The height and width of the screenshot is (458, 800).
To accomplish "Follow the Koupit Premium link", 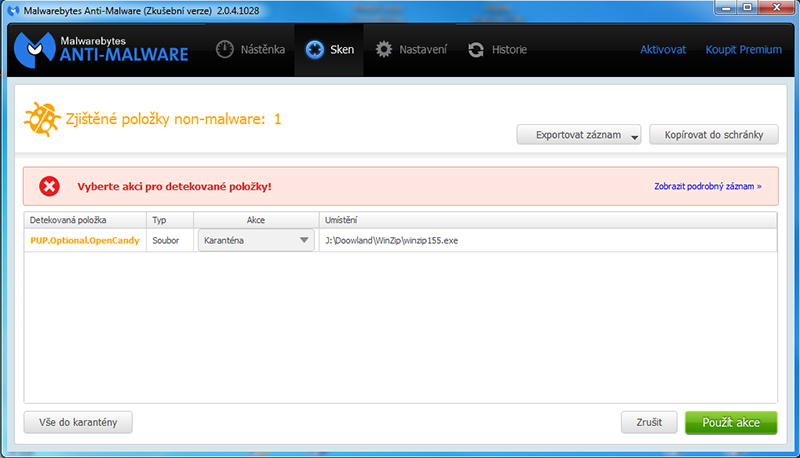I will pyautogui.click(x=743, y=50).
